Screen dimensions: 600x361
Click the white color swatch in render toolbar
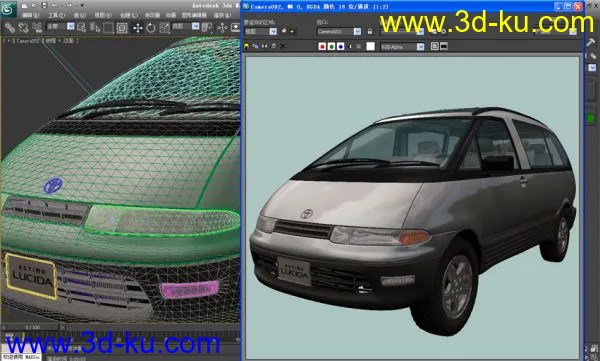tap(370, 46)
